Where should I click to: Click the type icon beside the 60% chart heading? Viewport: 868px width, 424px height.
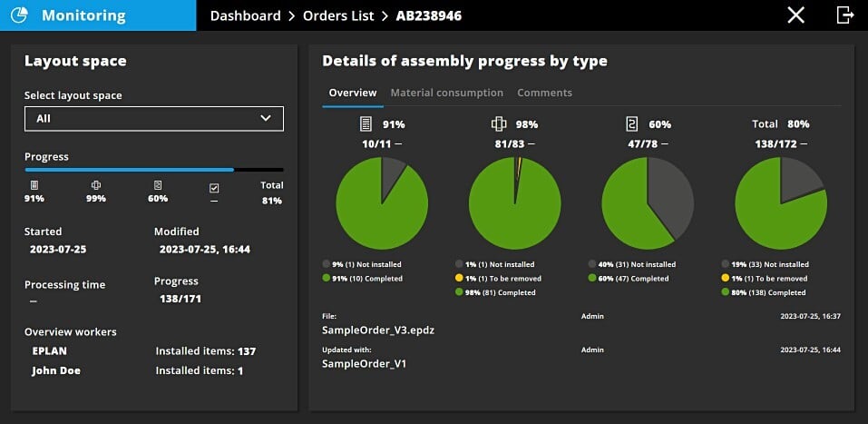[x=631, y=123]
